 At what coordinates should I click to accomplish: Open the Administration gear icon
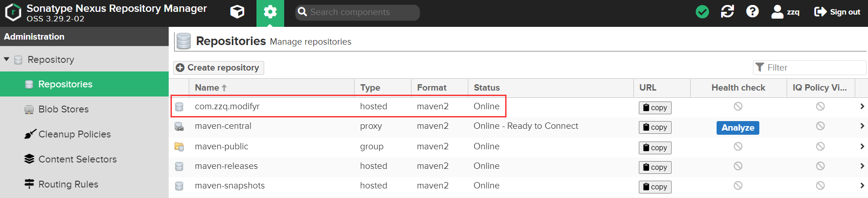pos(270,12)
